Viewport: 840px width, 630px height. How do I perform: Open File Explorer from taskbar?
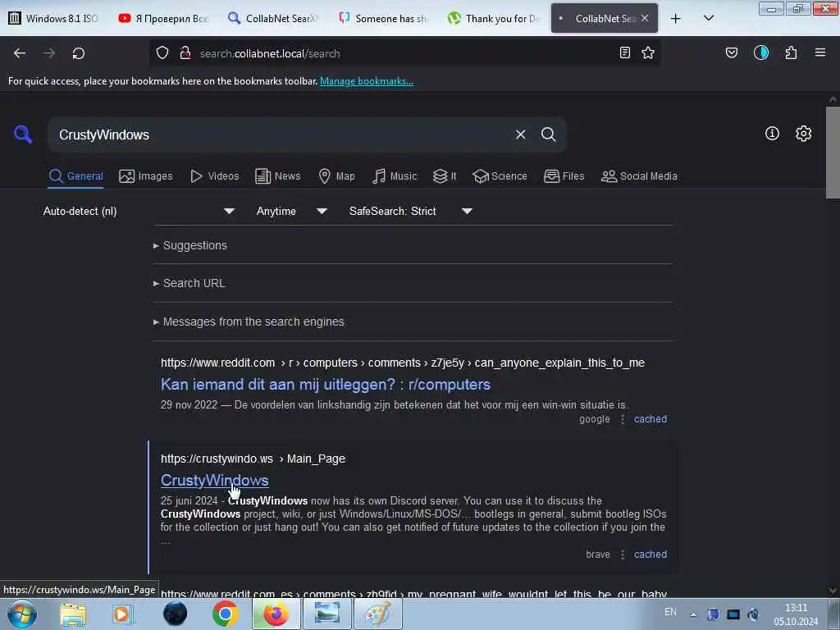(73, 614)
